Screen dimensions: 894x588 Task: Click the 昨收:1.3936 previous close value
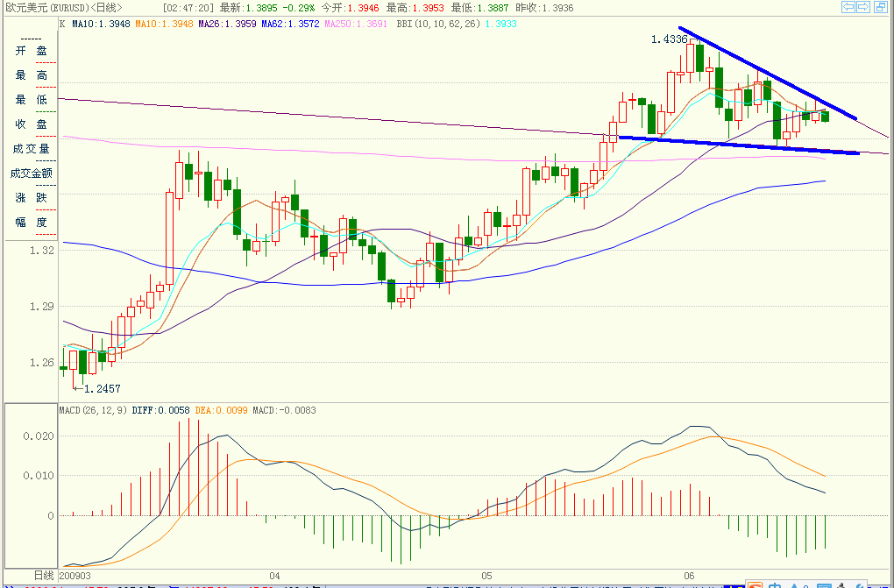pyautogui.click(x=546, y=8)
